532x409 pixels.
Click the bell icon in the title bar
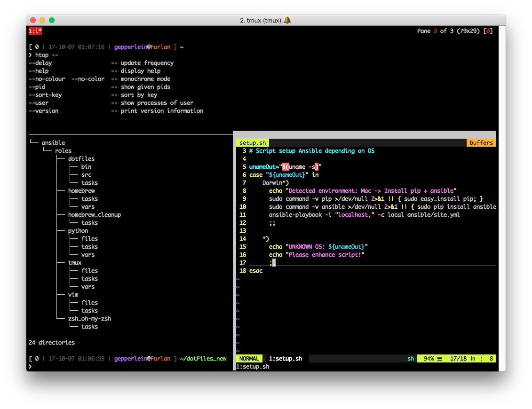point(287,20)
